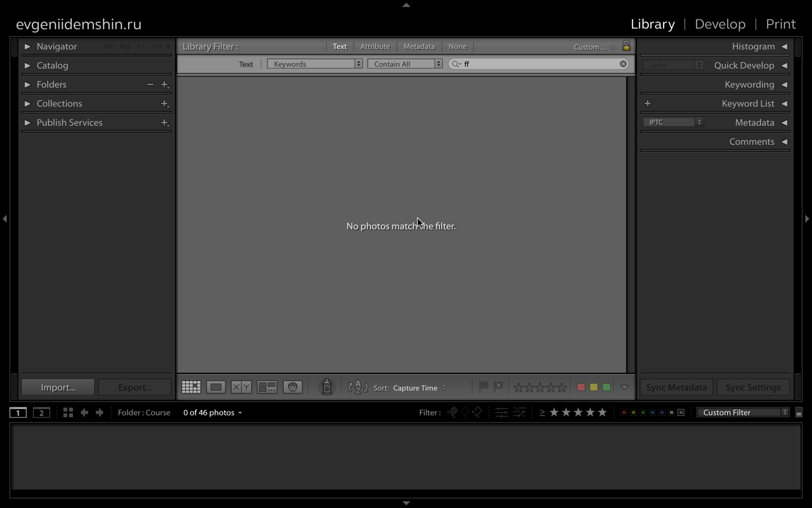Open the Sort Capture Time dropdown

(x=420, y=388)
